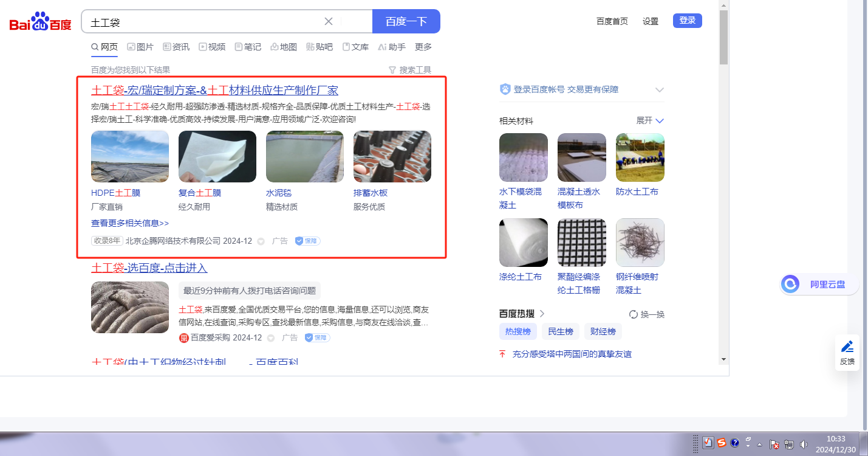Select the 文库 tab
Image resolution: width=868 pixels, height=456 pixels.
(x=355, y=47)
